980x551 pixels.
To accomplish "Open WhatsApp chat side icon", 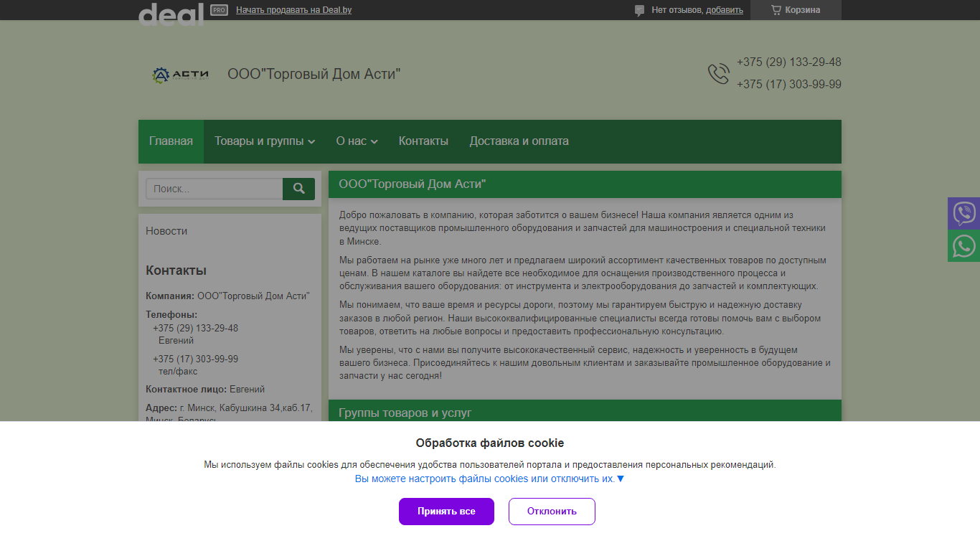I will click(963, 246).
